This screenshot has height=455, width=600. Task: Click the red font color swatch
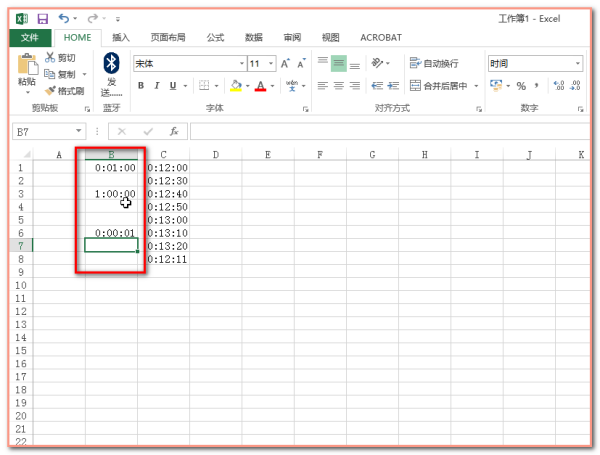[x=260, y=87]
